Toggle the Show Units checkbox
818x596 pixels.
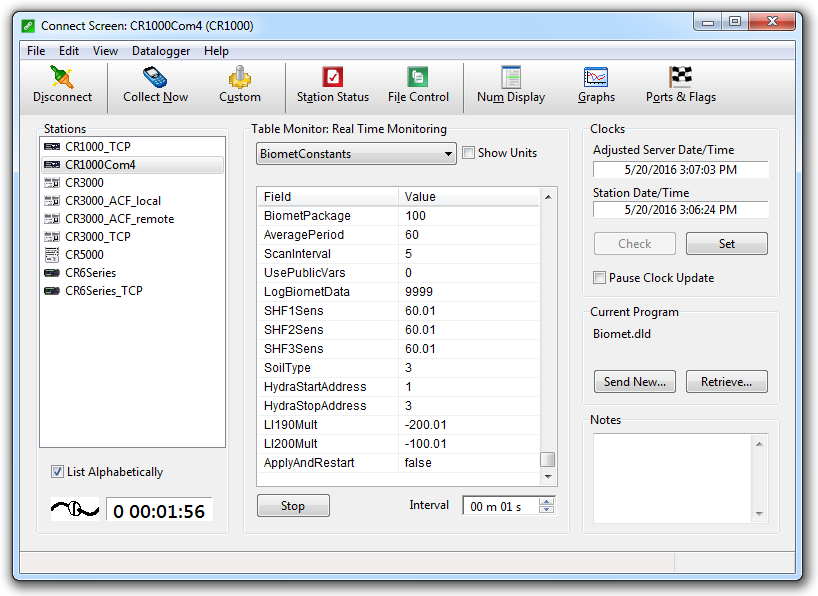468,153
